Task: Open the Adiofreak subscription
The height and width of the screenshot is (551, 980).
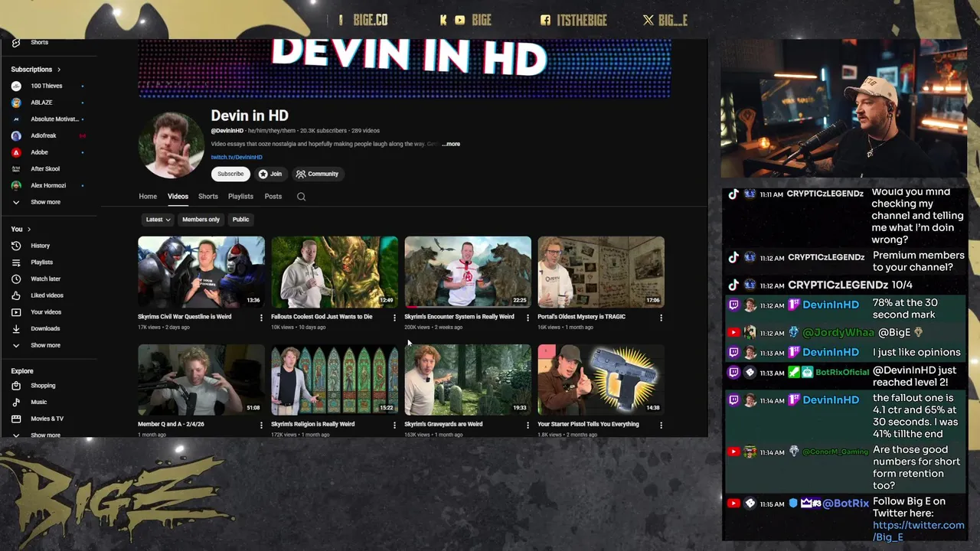Action: click(x=44, y=135)
